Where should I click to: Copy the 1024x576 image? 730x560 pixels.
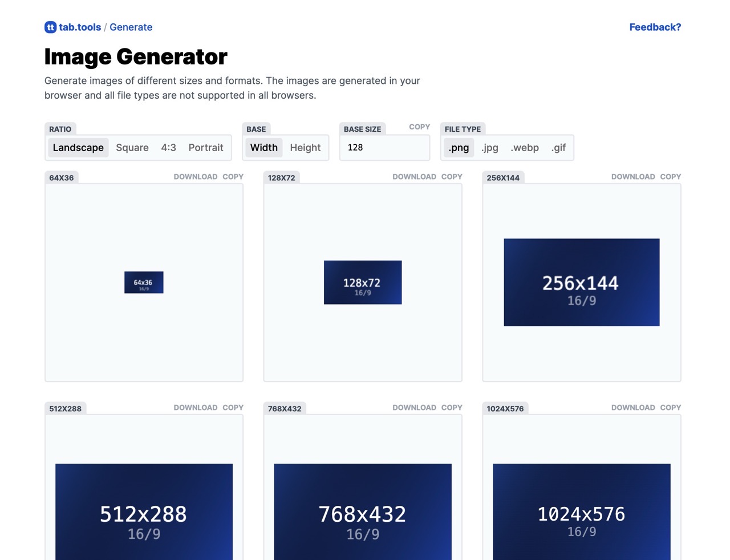click(671, 408)
